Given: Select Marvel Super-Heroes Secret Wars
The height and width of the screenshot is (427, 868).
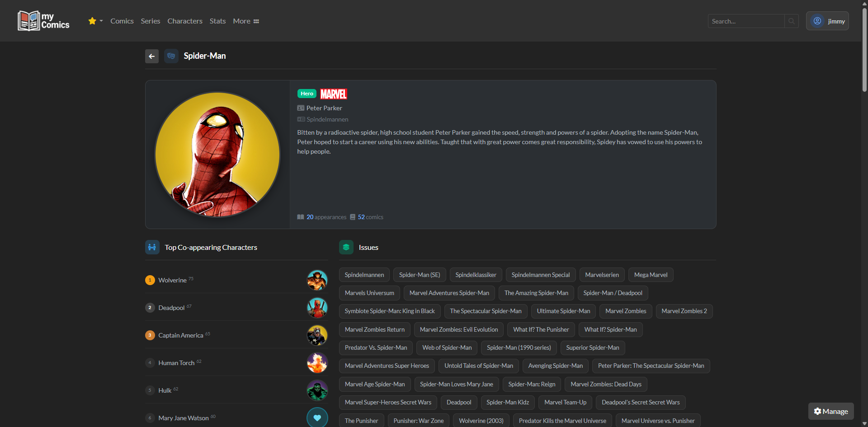Looking at the screenshot, I should tap(388, 402).
